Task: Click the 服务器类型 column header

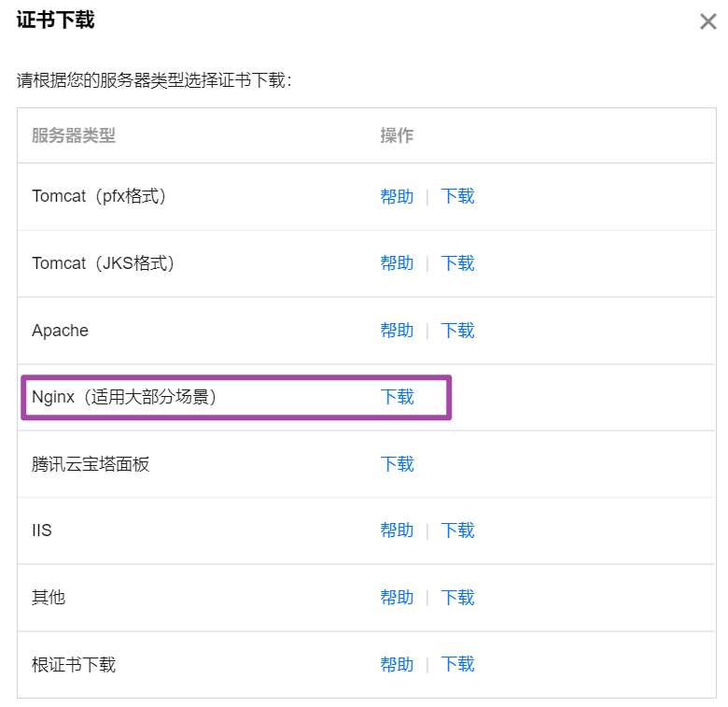Action: click(74, 135)
